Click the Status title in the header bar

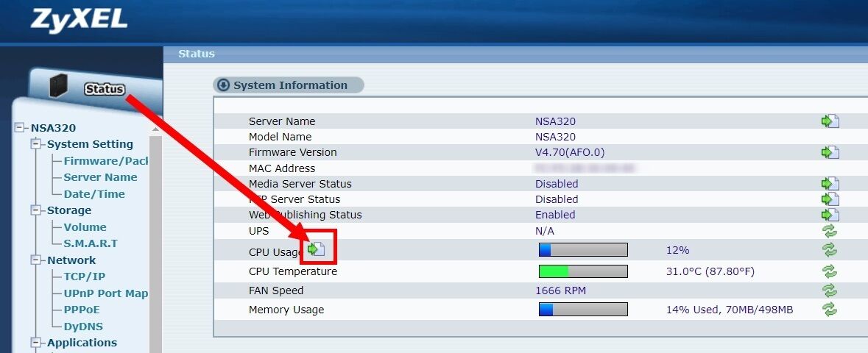197,54
